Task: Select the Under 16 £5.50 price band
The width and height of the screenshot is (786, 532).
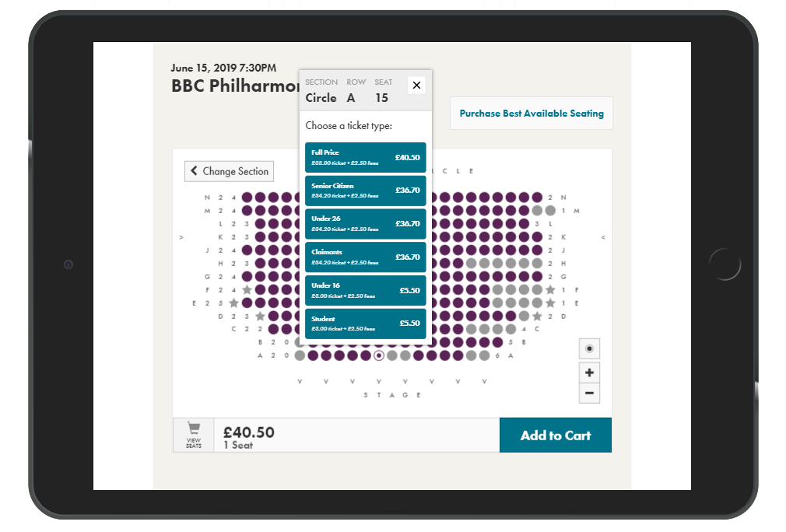Action: [x=365, y=290]
